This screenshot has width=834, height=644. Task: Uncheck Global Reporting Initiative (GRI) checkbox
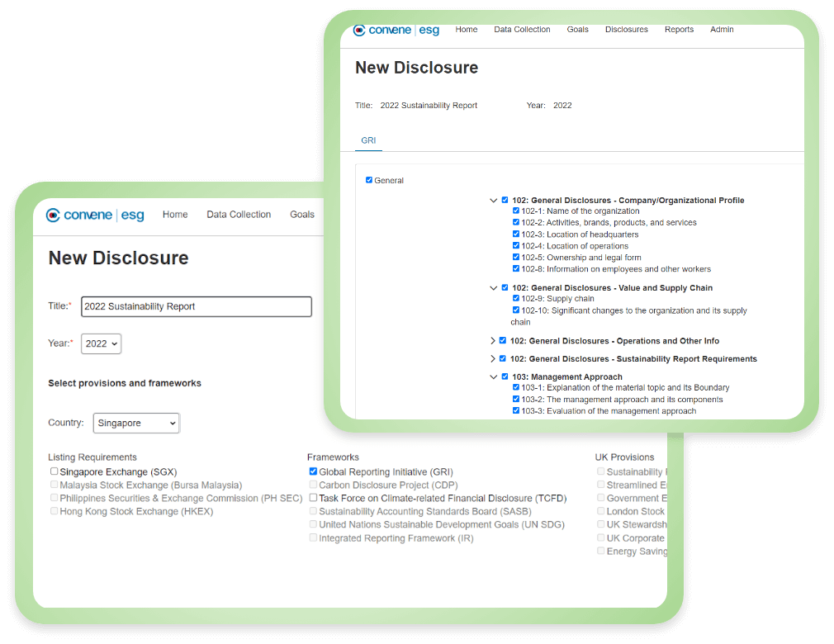pyautogui.click(x=313, y=471)
